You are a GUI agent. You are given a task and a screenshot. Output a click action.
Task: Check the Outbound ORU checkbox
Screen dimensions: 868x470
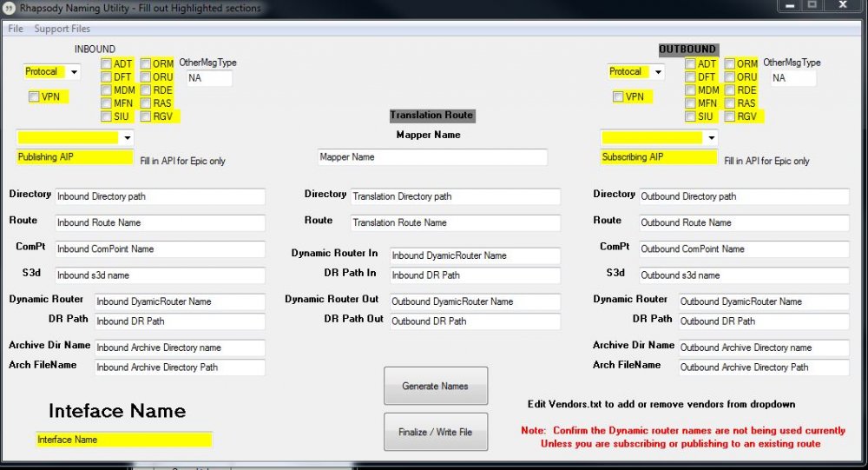tap(730, 77)
